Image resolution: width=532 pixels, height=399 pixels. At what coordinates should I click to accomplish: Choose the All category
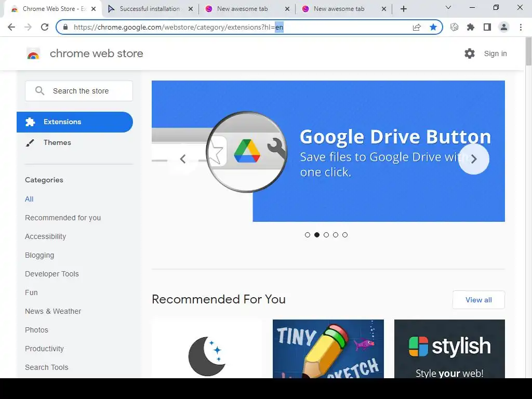[x=29, y=199]
